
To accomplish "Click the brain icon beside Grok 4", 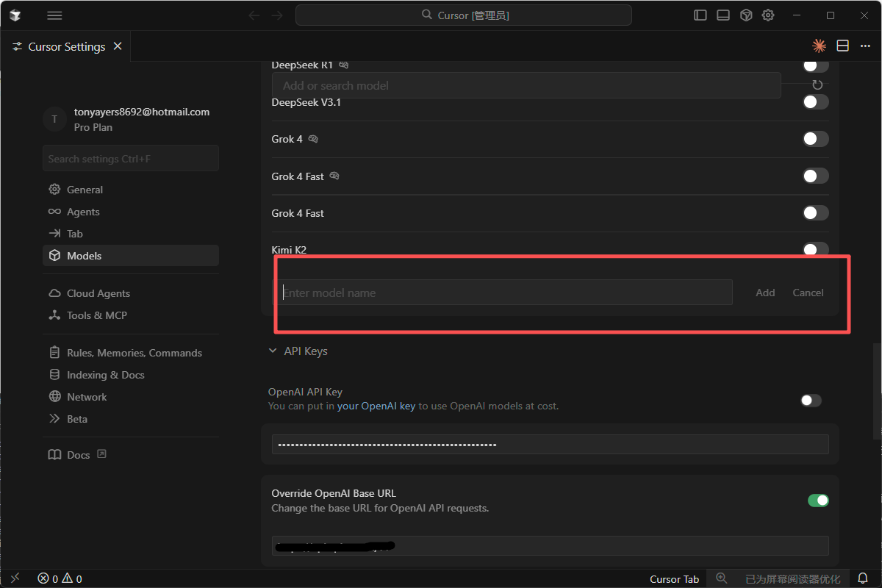I will click(313, 139).
